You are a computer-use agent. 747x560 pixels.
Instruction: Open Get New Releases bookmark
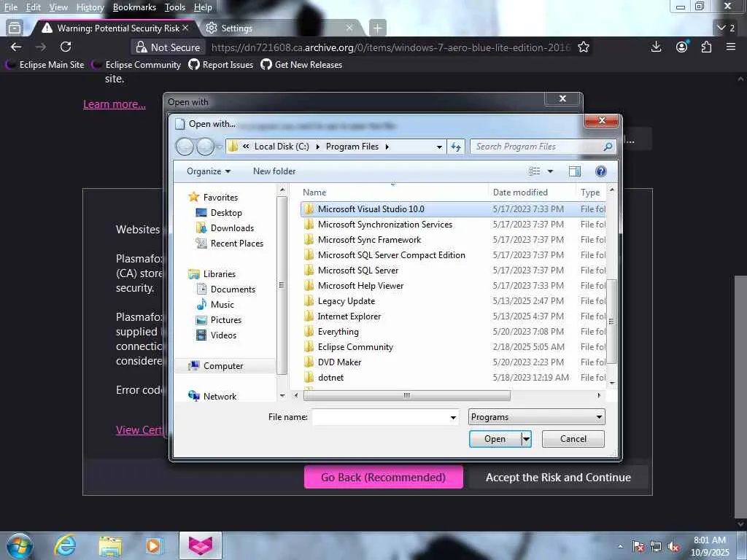(x=301, y=65)
